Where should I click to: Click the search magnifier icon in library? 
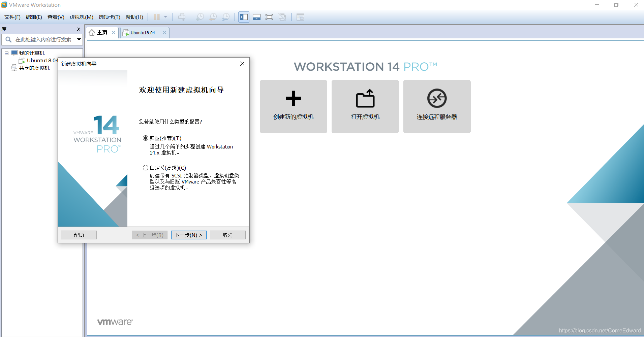(x=8, y=39)
